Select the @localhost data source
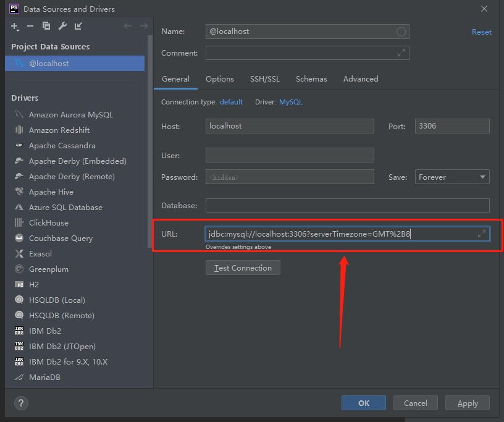This screenshot has width=504, height=422. point(75,64)
